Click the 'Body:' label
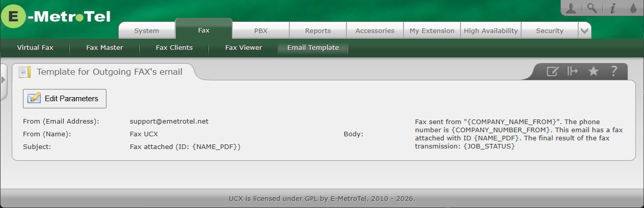 tap(354, 134)
